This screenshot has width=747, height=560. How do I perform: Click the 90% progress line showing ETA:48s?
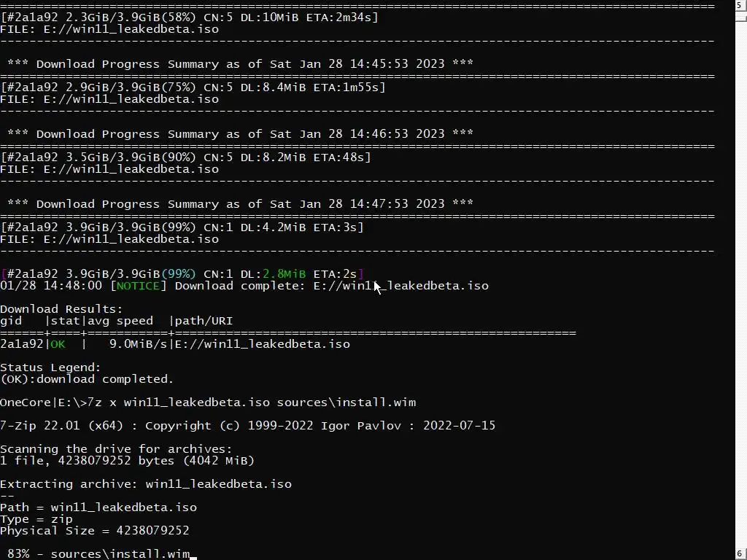[x=185, y=157]
